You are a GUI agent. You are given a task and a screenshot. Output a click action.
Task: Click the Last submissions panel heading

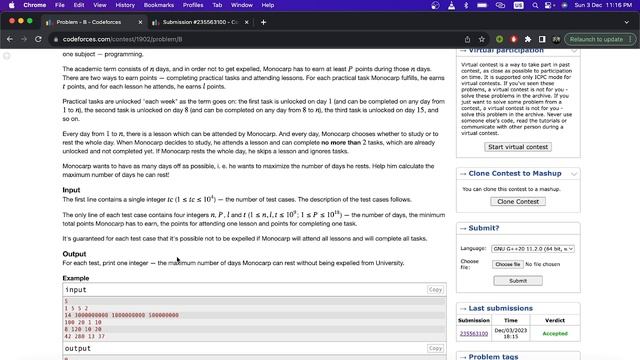click(x=500, y=308)
